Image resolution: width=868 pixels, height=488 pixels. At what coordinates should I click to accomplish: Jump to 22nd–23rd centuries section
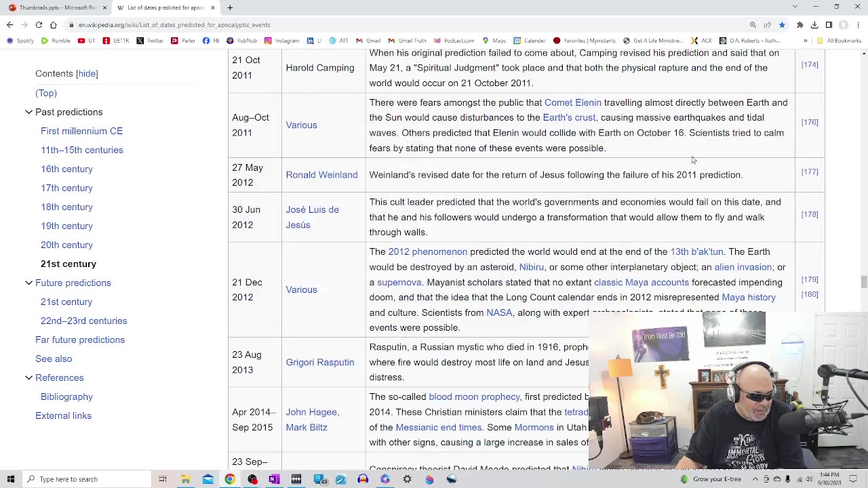point(83,321)
